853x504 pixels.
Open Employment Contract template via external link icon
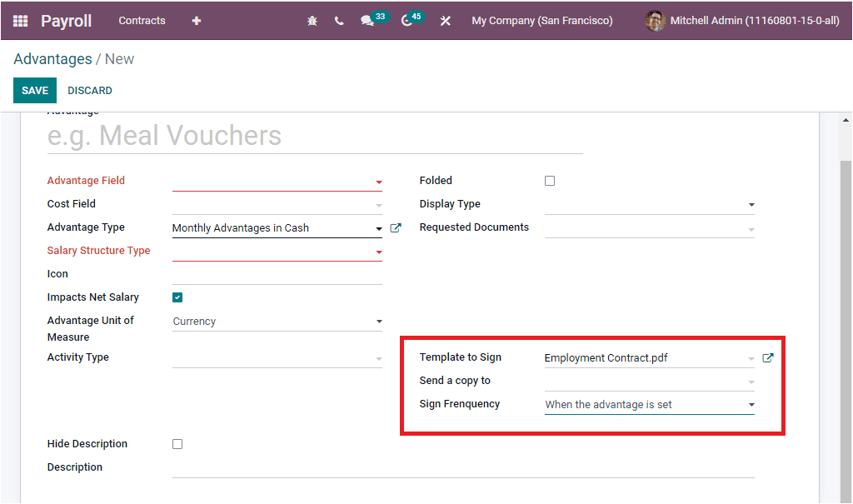[767, 357]
